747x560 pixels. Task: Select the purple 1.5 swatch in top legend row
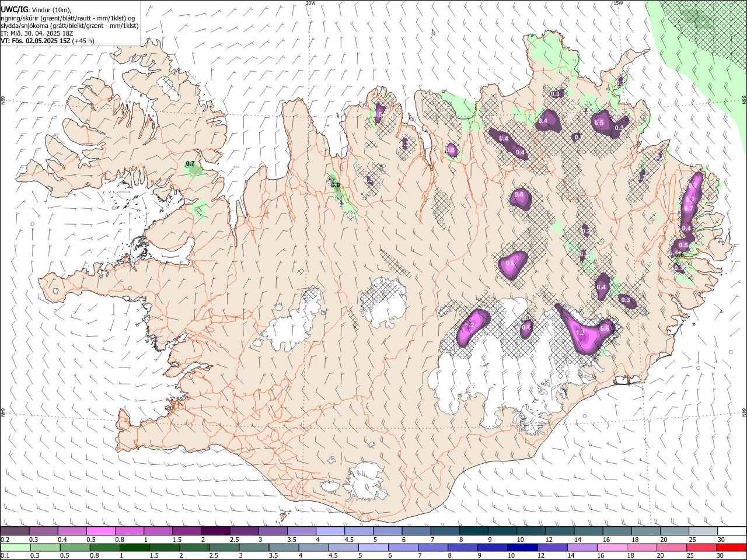(186, 531)
